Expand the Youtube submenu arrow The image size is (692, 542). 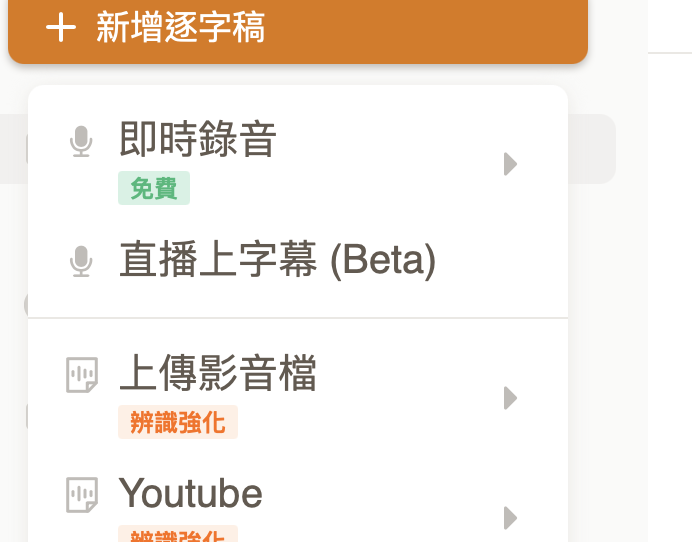pos(510,517)
